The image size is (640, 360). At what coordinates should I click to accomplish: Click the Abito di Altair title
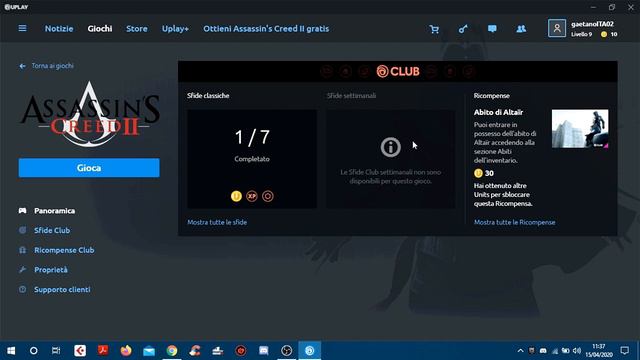tap(498, 112)
